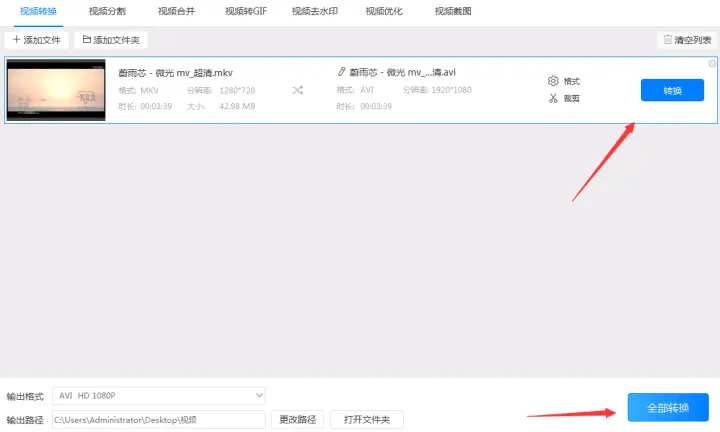The image size is (720, 432).
Task: Click the blue 转换 button
Action: point(672,90)
